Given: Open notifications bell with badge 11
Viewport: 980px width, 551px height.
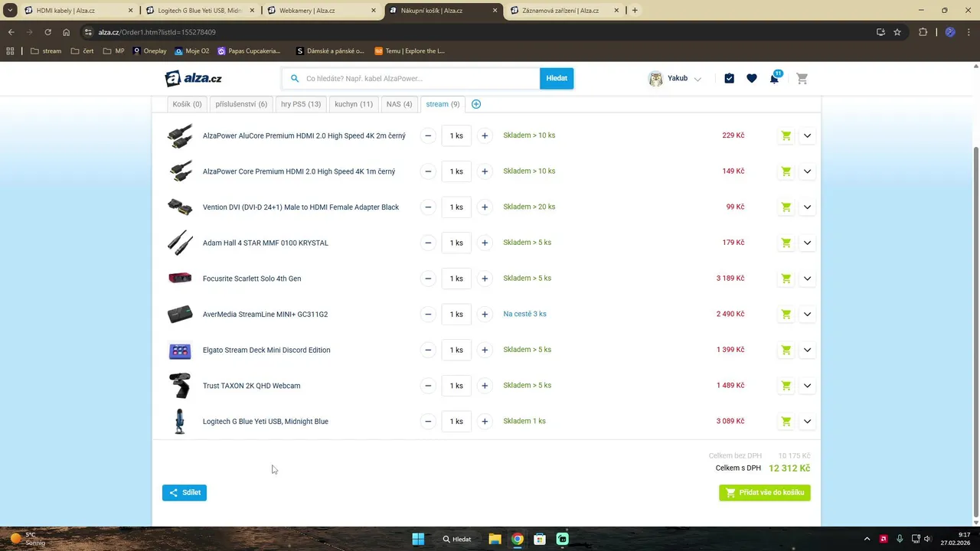Looking at the screenshot, I should click(x=775, y=78).
